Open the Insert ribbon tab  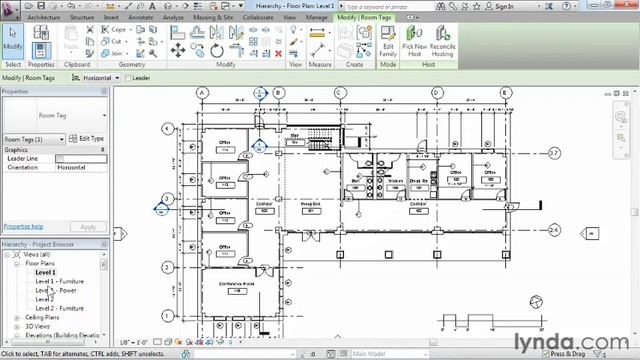111,18
